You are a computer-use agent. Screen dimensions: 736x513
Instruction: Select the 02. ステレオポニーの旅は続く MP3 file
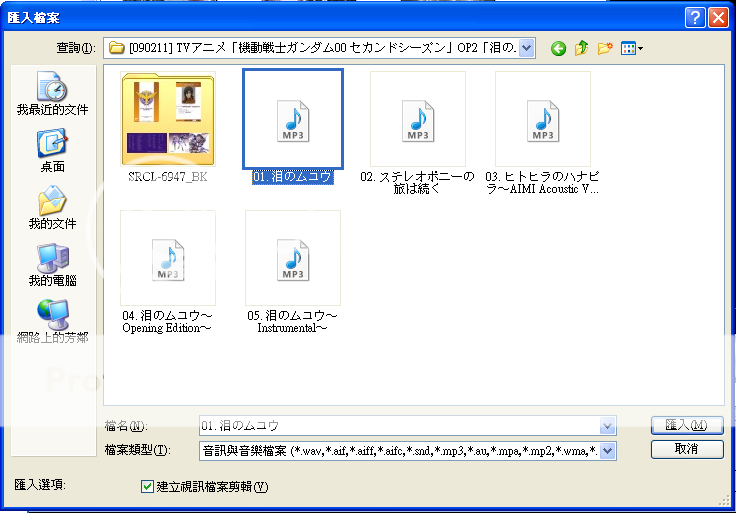click(417, 119)
